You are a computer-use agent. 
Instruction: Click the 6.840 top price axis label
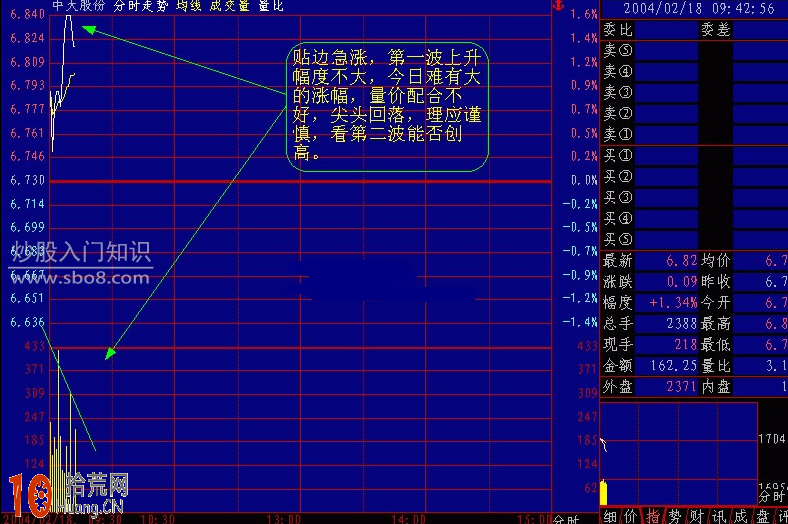pyautogui.click(x=28, y=15)
